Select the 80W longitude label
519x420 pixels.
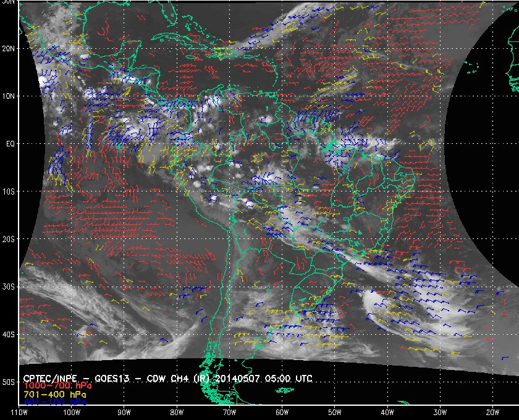pyautogui.click(x=177, y=412)
